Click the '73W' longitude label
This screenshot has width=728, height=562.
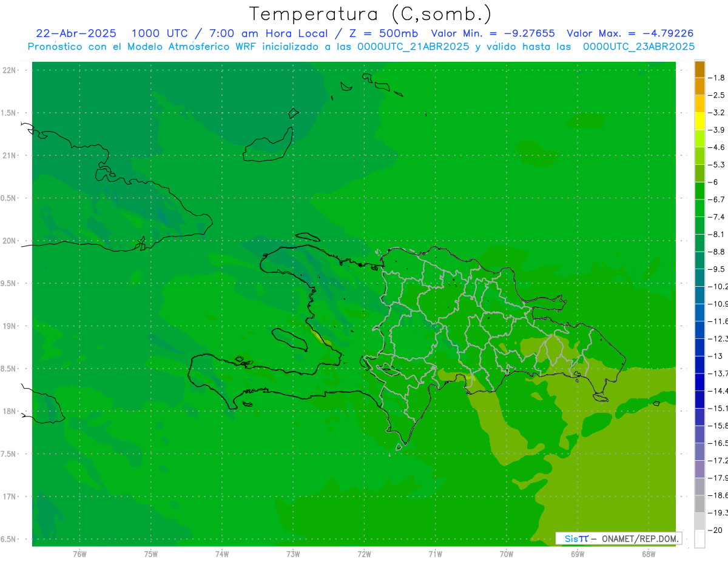293,554
